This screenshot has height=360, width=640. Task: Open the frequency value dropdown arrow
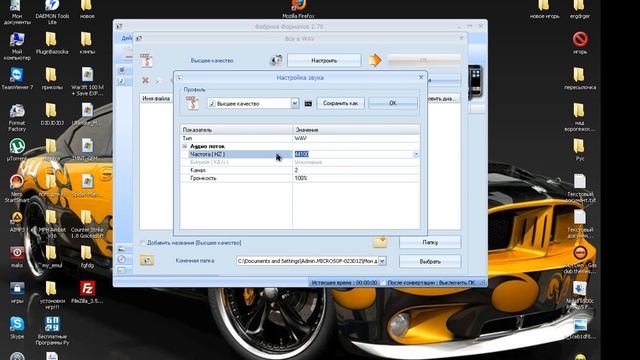click(x=416, y=154)
